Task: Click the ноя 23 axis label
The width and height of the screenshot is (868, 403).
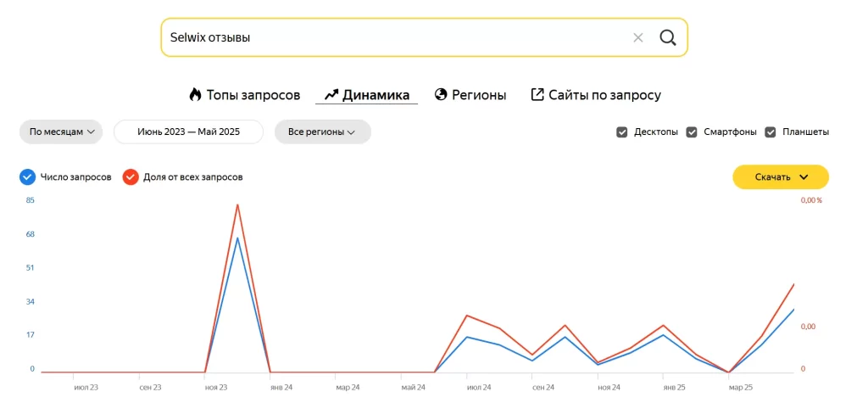Action: [x=215, y=388]
